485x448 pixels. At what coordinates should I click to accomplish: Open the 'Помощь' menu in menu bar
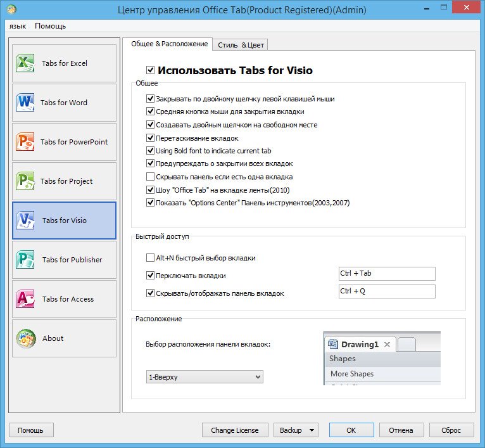pos(51,26)
